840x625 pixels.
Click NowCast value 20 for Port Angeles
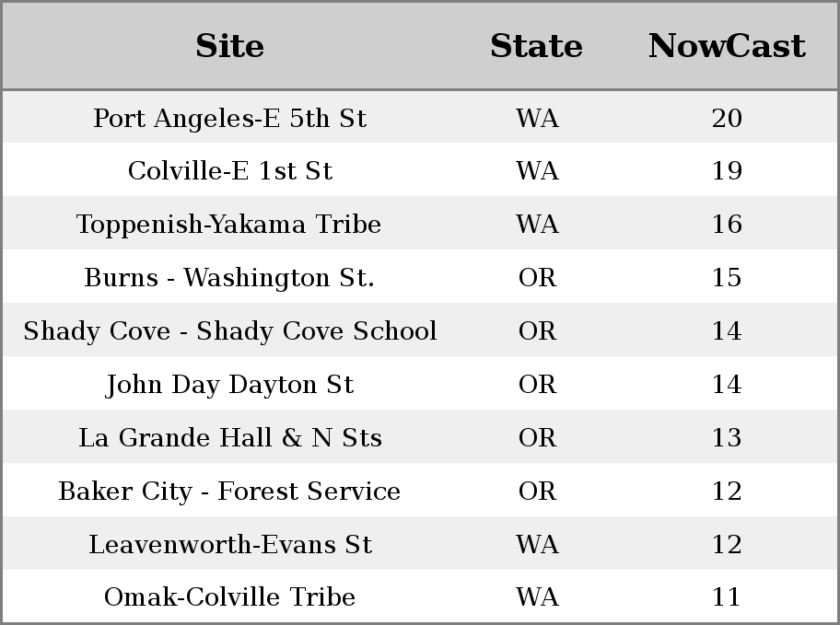[727, 119]
